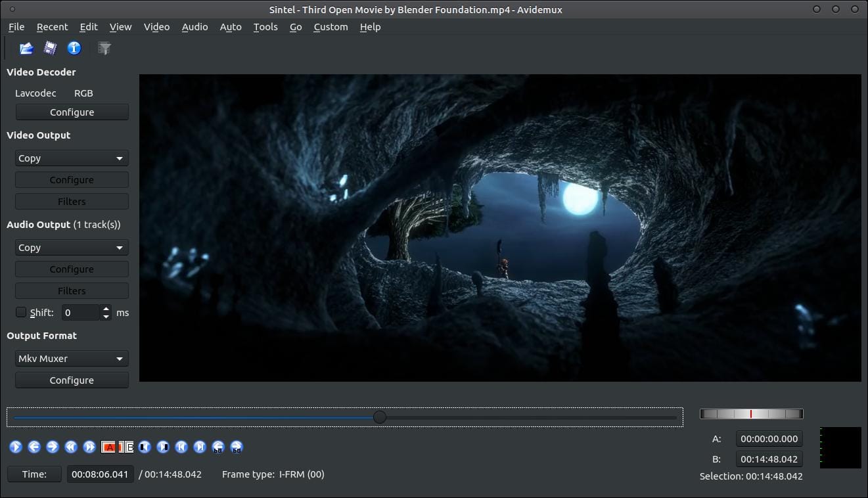Open the Video menu
Viewport: 868px width, 498px height.
pos(156,27)
